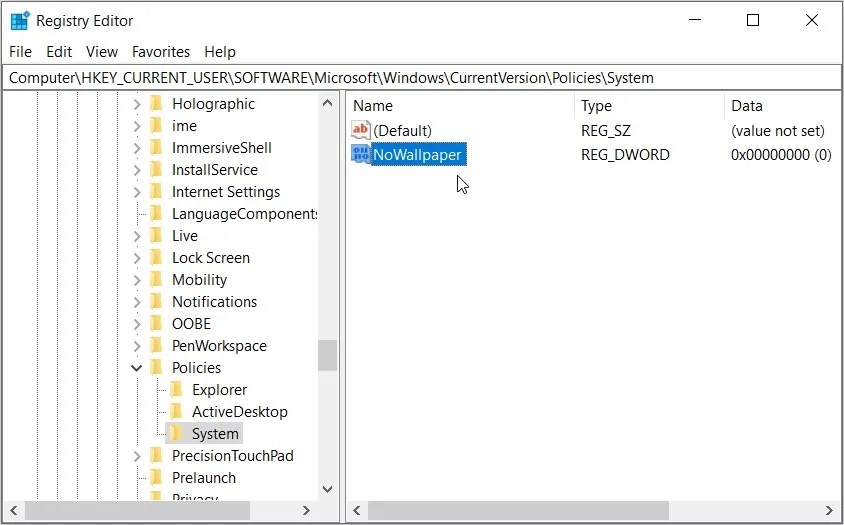Click the Registry Editor app icon in title bar
The height and width of the screenshot is (525, 844).
pos(20,20)
